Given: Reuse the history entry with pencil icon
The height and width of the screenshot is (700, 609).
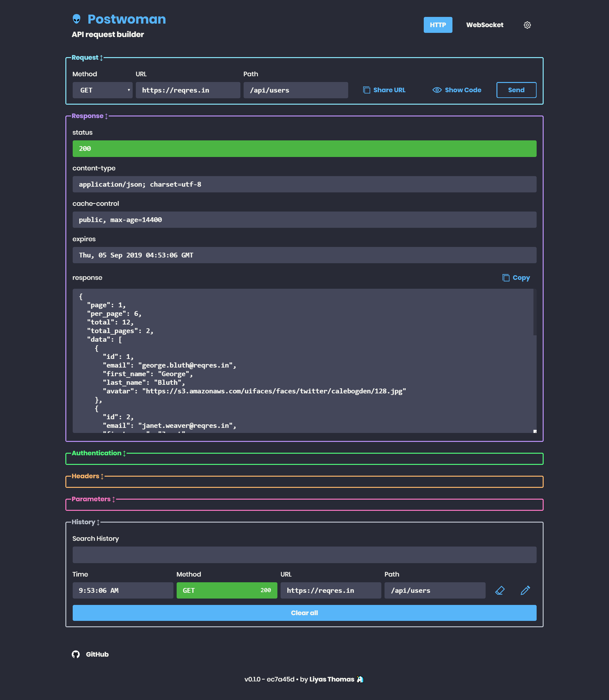Looking at the screenshot, I should pyautogui.click(x=525, y=591).
